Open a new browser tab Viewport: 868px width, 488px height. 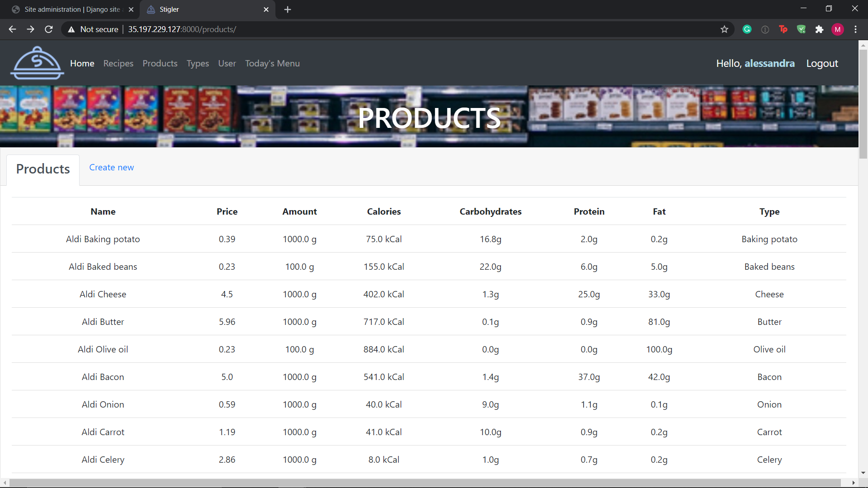[x=288, y=9]
